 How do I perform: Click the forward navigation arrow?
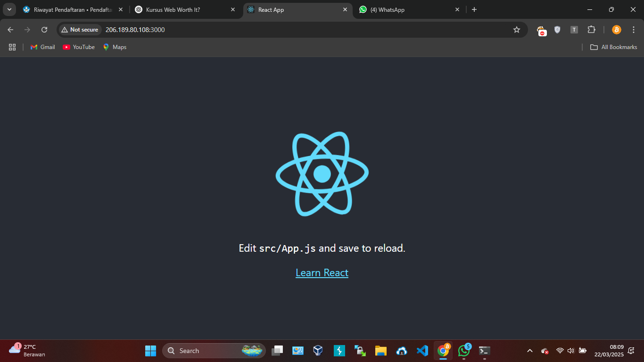click(27, 30)
